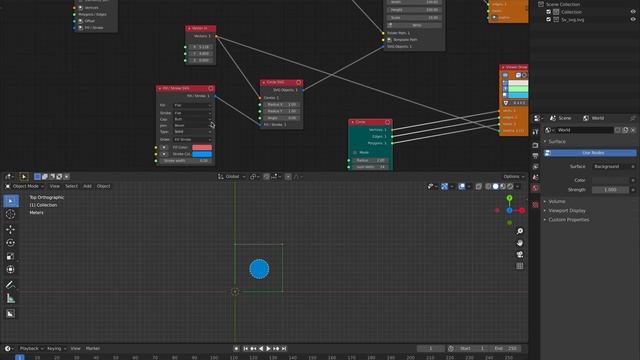Select the Cursor tool
640x360 pixels.
click(x=11, y=214)
